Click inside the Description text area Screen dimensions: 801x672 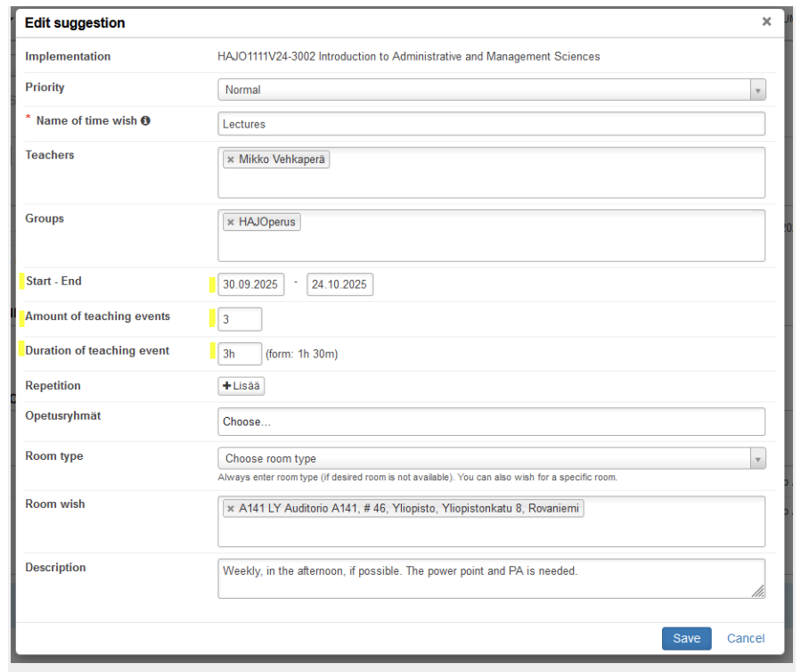click(491, 584)
